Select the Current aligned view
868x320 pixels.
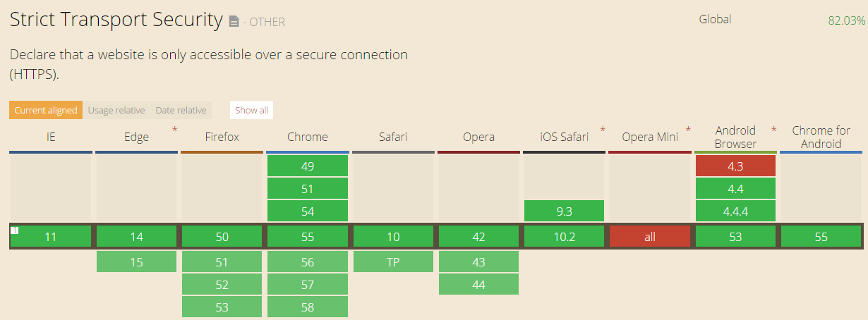(x=46, y=110)
